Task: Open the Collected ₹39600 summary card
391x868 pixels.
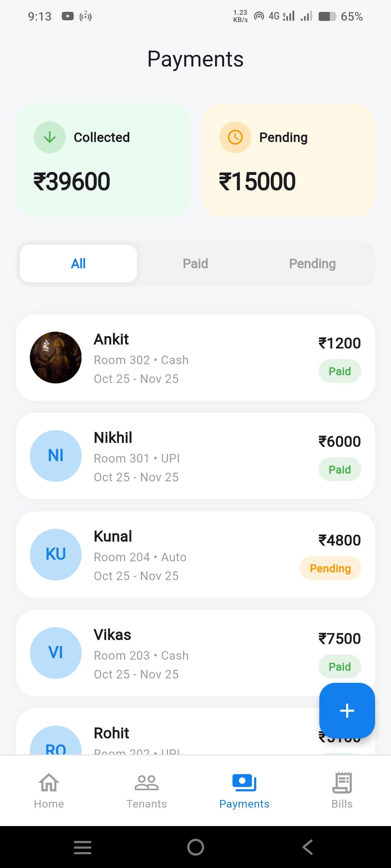Action: (x=103, y=160)
